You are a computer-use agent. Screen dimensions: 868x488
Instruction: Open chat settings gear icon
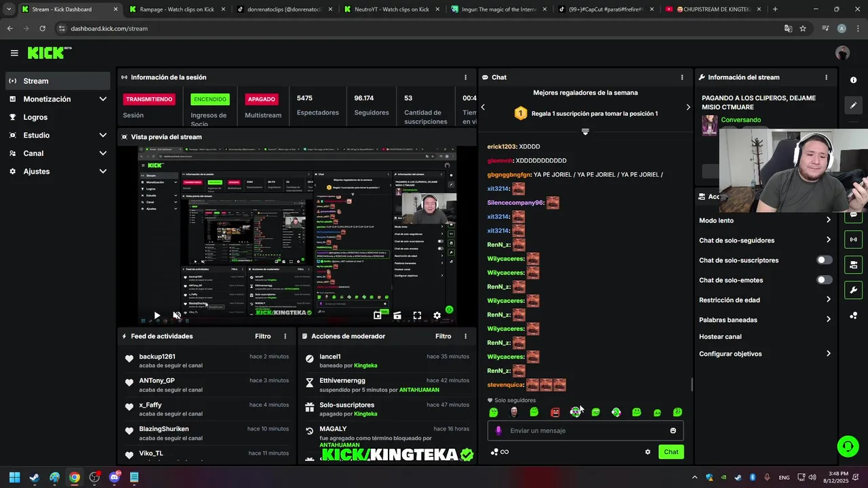coord(648,452)
